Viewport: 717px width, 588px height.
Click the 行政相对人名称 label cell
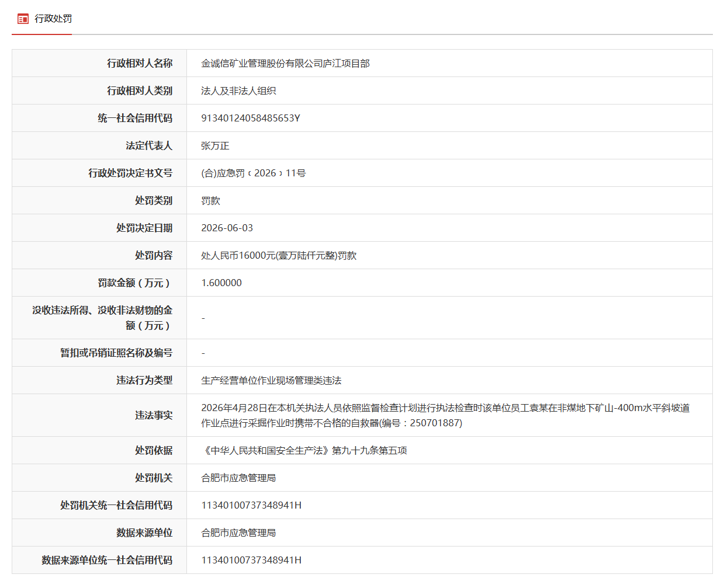99,63
